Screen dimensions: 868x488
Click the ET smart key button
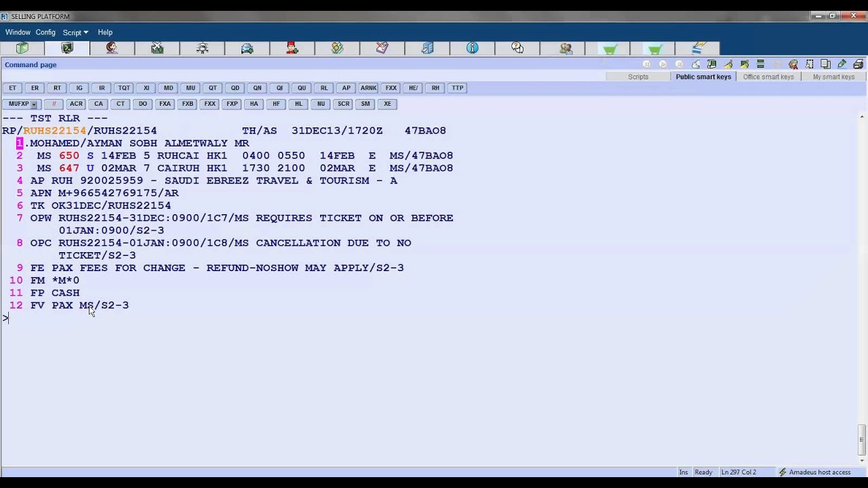[12, 88]
